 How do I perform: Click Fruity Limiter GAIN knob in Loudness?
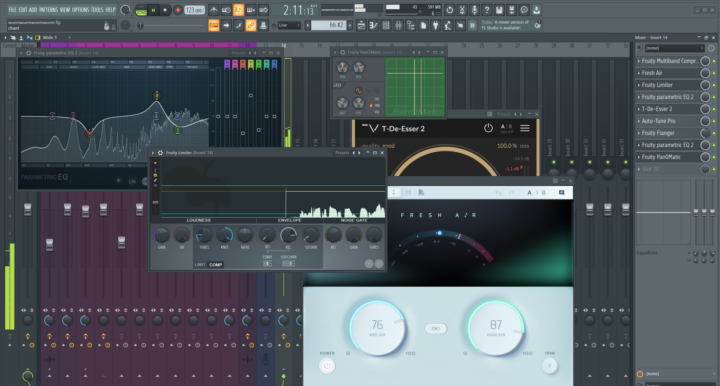pos(161,235)
